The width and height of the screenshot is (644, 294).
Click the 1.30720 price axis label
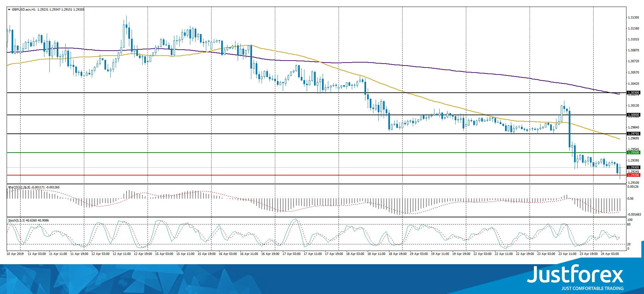point(634,61)
